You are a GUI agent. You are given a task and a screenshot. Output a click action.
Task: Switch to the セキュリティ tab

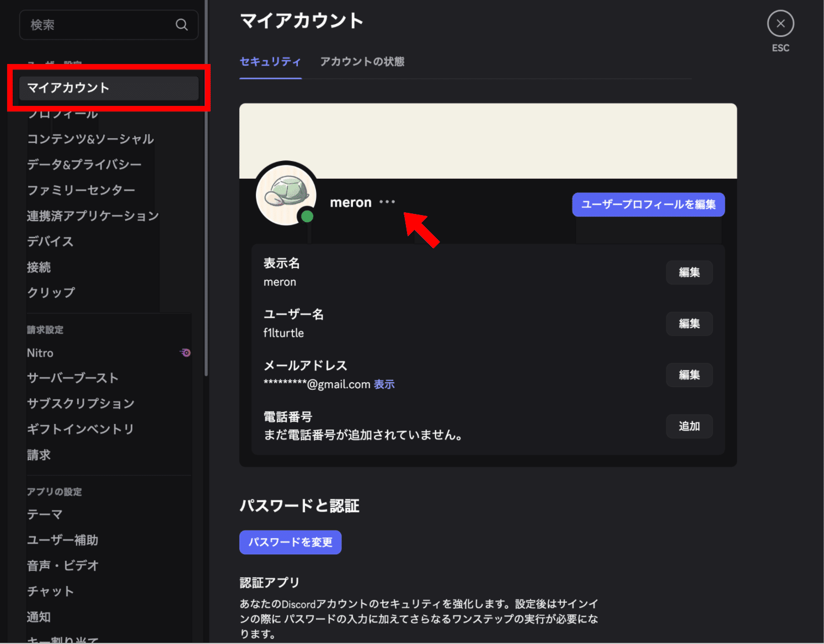[x=270, y=62]
